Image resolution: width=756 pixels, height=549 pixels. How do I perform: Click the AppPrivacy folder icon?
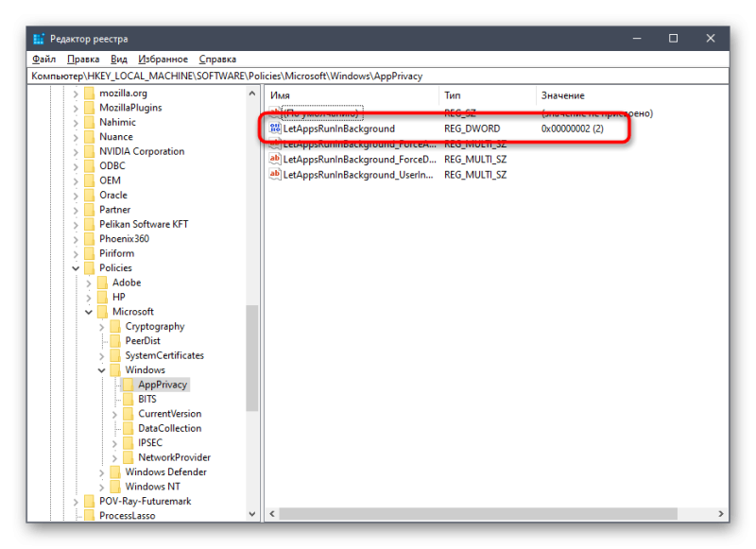[x=129, y=385]
